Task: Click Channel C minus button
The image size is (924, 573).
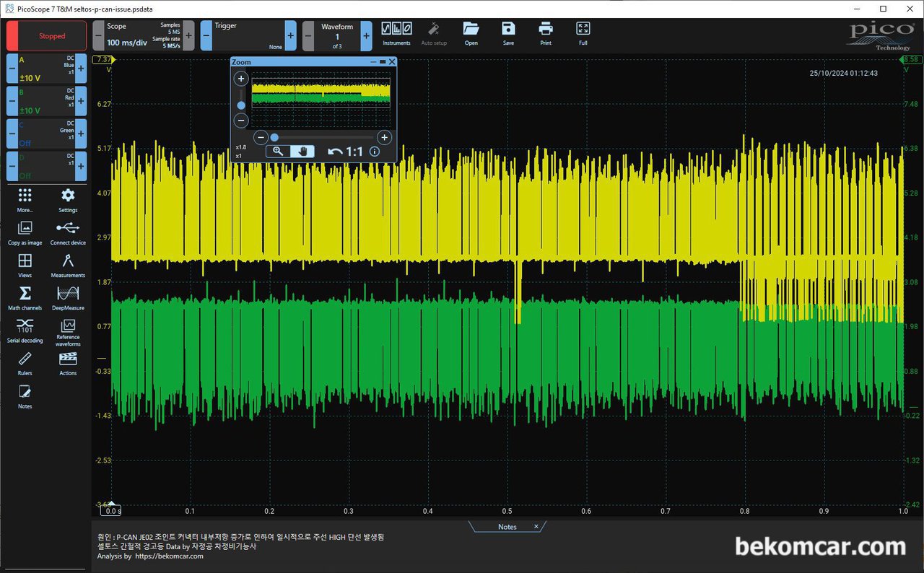Action: (12, 134)
